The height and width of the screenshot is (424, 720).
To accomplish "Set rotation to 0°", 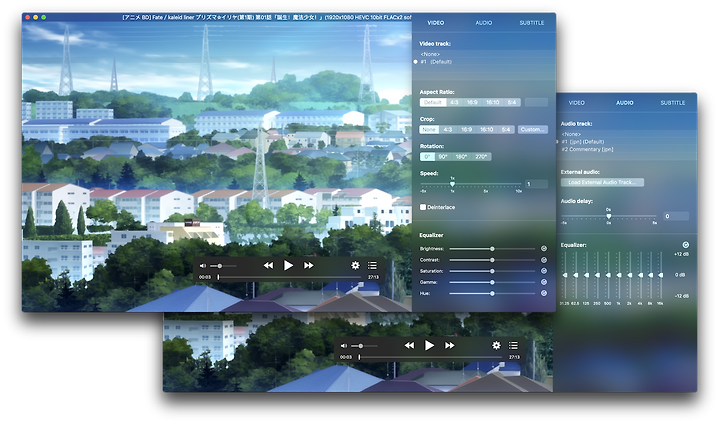I will click(x=427, y=157).
